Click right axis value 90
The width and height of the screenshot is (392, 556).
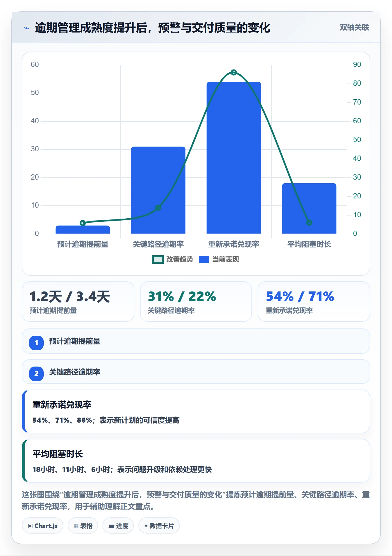coord(357,64)
